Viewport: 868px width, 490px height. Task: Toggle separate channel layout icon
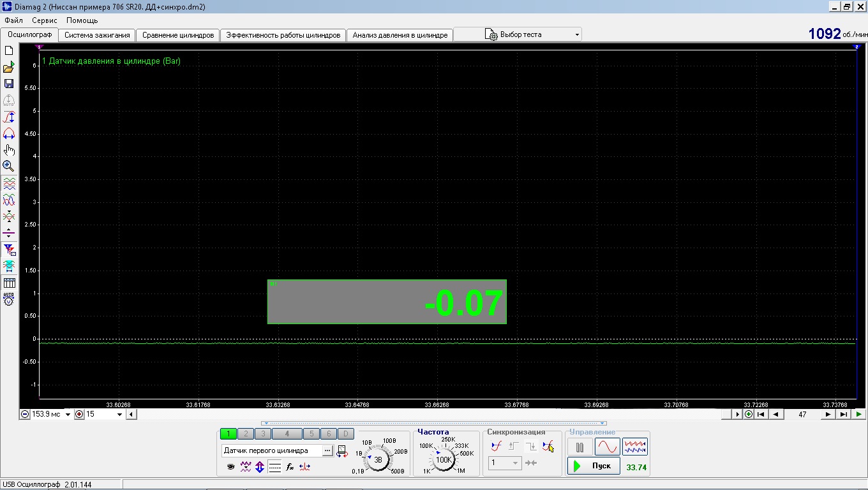[x=9, y=184]
